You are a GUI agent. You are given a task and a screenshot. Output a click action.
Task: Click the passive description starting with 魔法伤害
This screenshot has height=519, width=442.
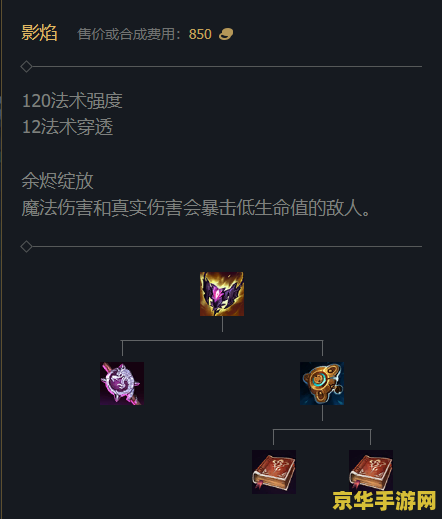(x=196, y=208)
